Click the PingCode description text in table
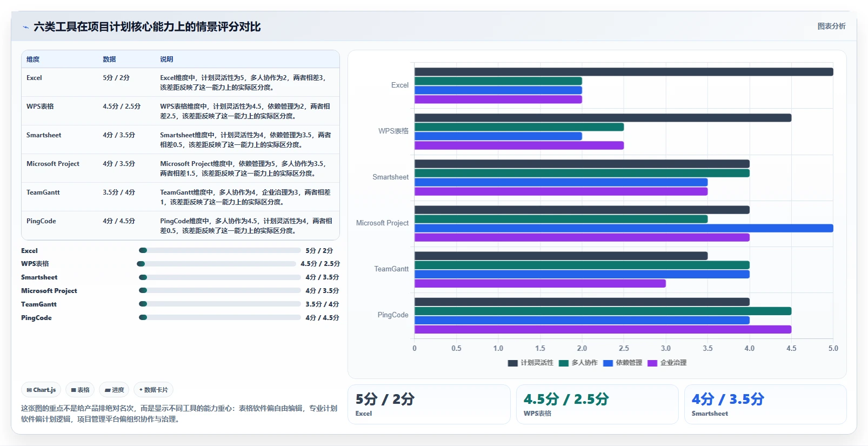This screenshot has width=868, height=446. point(246,226)
